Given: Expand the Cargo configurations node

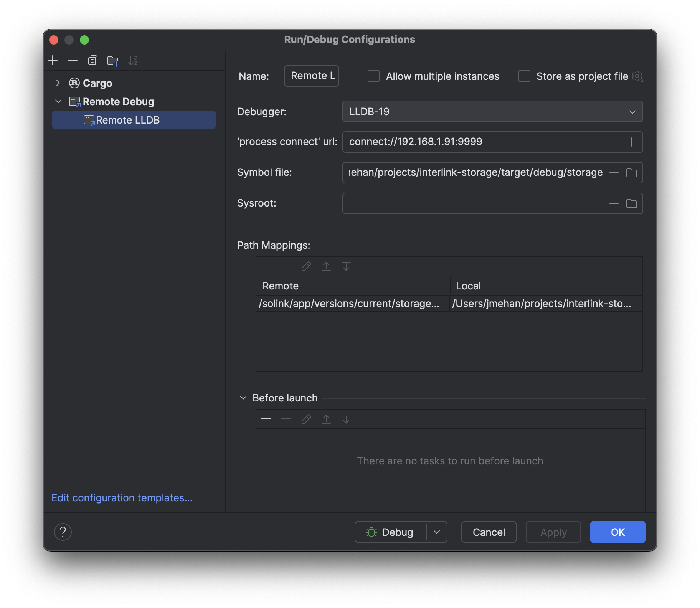Looking at the screenshot, I should pos(58,83).
